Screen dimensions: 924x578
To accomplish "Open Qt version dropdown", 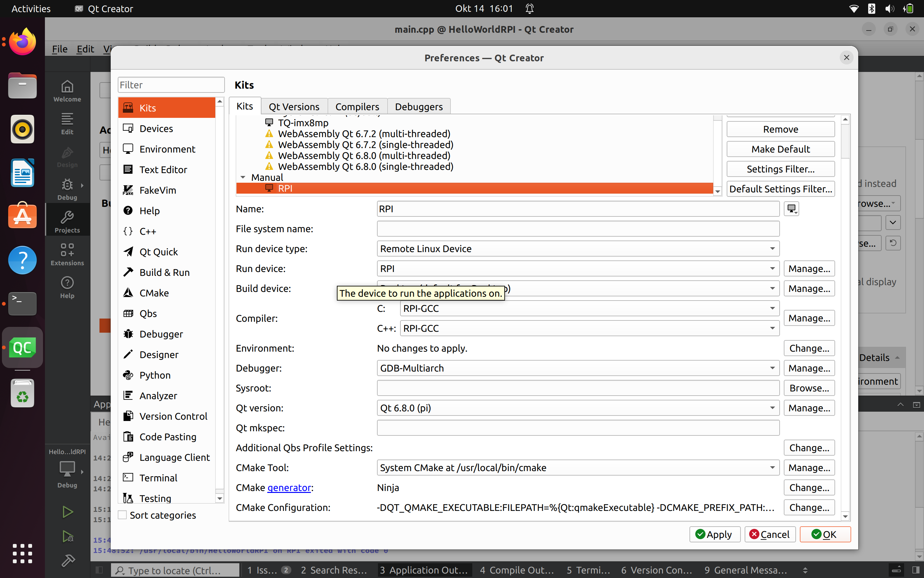I will tap(578, 408).
